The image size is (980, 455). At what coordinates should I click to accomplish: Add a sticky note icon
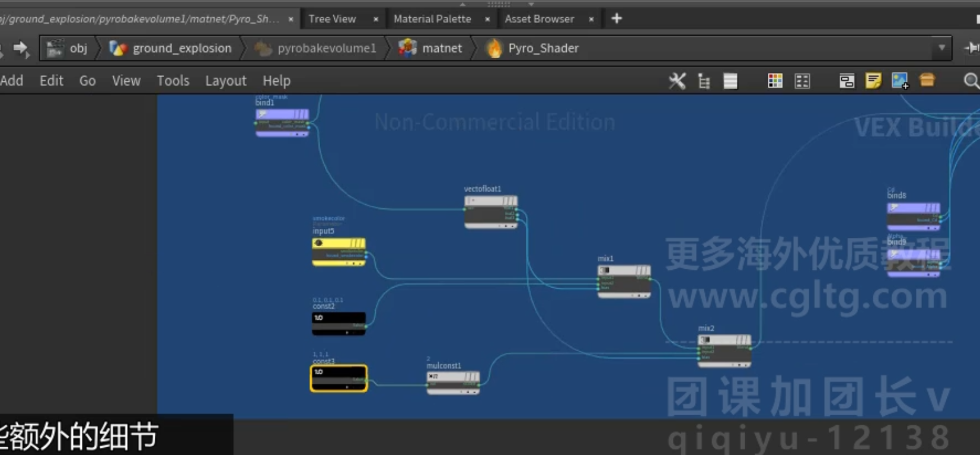click(873, 81)
